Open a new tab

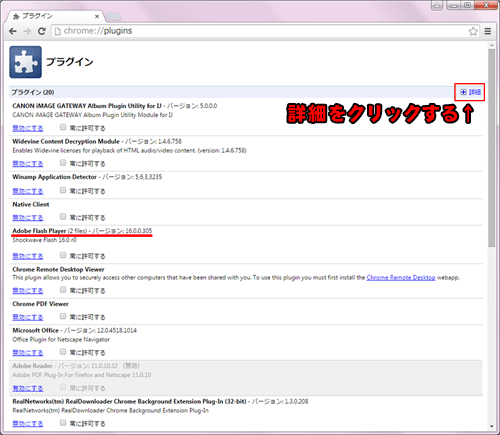tap(113, 16)
